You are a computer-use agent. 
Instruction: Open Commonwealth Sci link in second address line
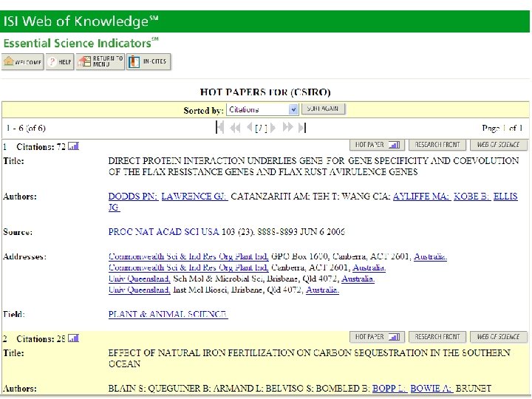188,267
